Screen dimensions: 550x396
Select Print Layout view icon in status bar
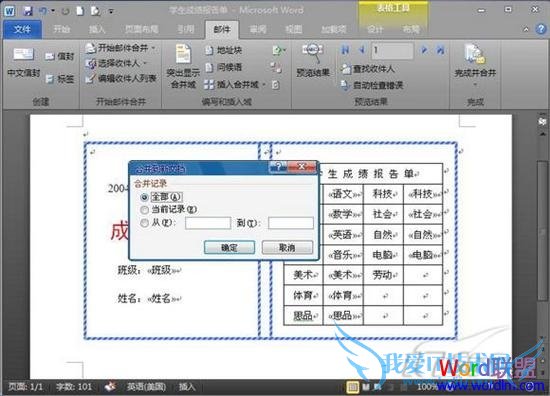tap(352, 387)
